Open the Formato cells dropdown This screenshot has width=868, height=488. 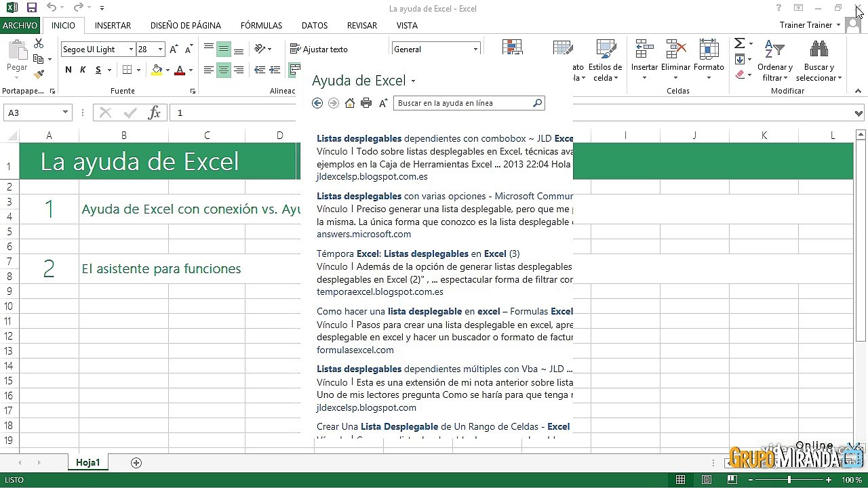pyautogui.click(x=709, y=60)
